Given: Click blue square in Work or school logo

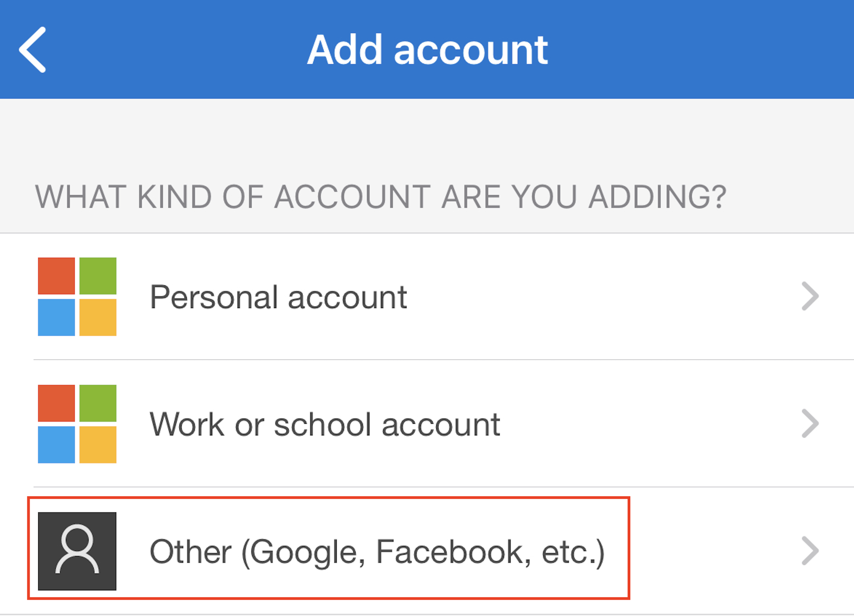Looking at the screenshot, I should [56, 444].
